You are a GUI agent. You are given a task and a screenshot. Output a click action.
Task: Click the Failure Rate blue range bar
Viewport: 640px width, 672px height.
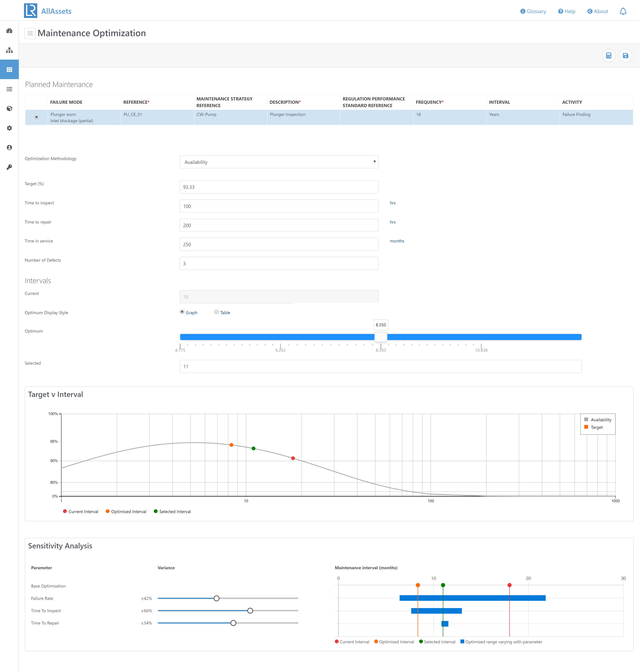point(472,598)
